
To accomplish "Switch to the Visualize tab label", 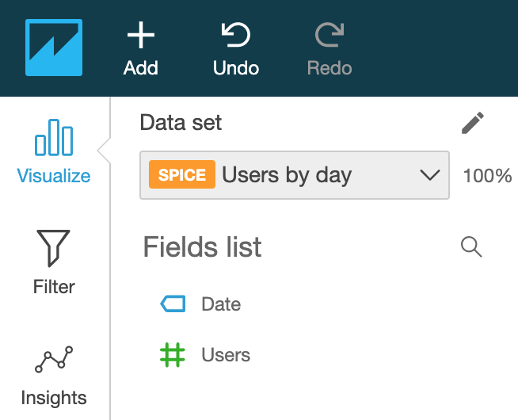I will [x=54, y=176].
